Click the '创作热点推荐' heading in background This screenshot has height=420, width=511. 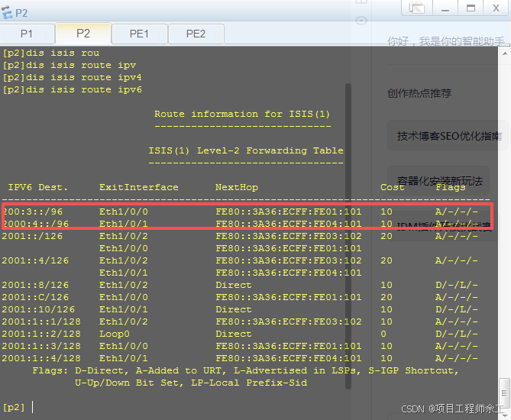(419, 93)
